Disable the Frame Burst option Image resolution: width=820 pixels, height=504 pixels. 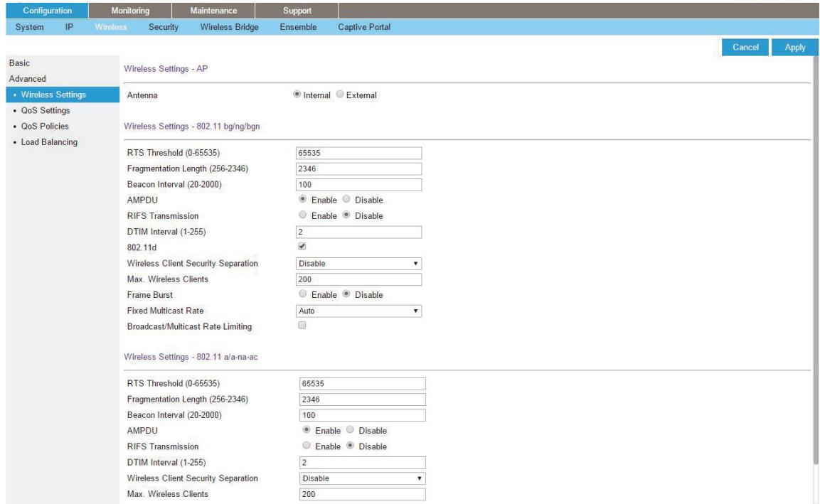346,294
